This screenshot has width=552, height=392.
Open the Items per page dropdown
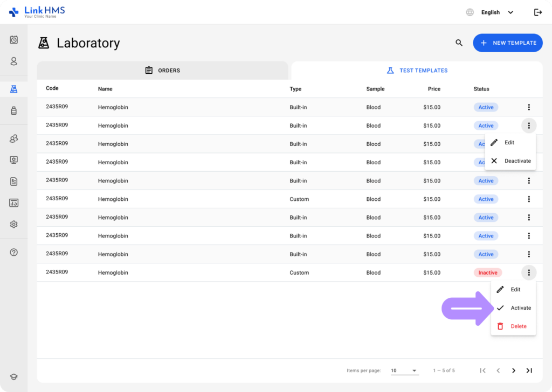pyautogui.click(x=404, y=370)
